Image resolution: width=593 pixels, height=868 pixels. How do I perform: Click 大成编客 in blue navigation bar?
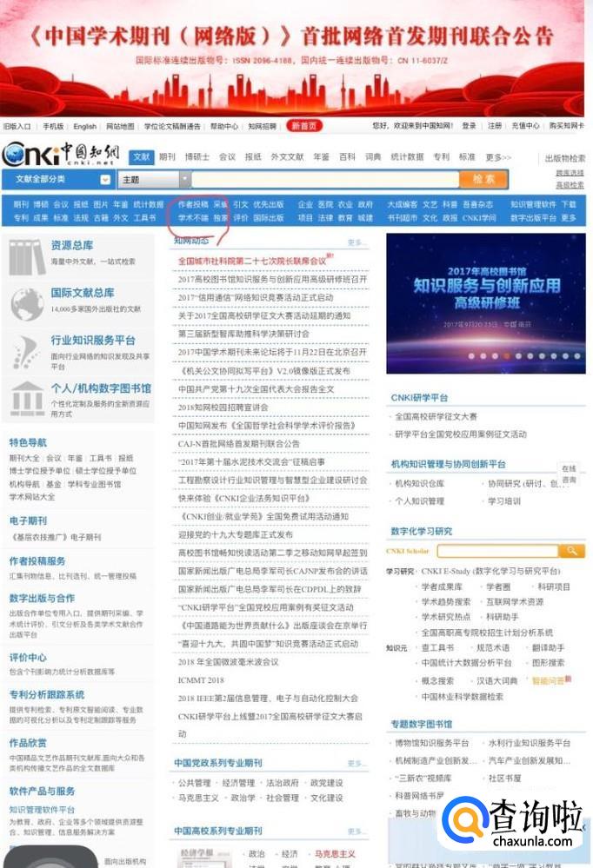point(402,204)
